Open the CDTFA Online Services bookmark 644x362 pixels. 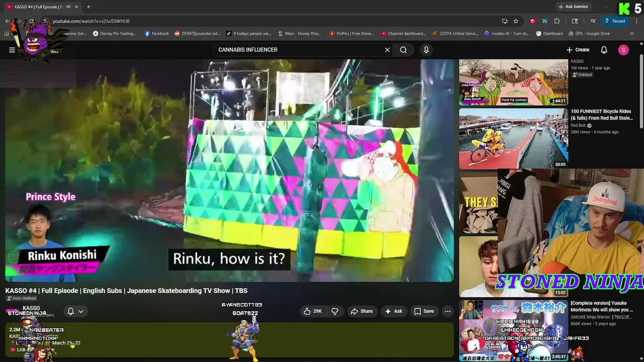point(455,34)
